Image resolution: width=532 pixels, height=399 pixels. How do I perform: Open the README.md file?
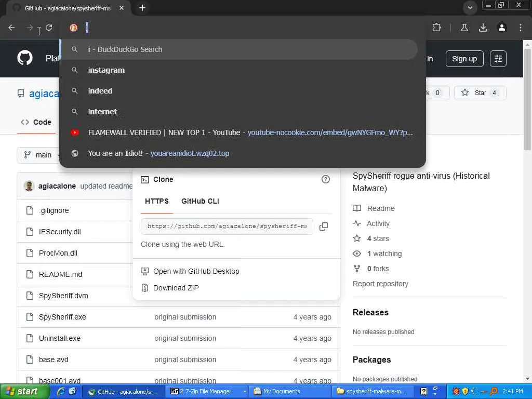(x=60, y=274)
